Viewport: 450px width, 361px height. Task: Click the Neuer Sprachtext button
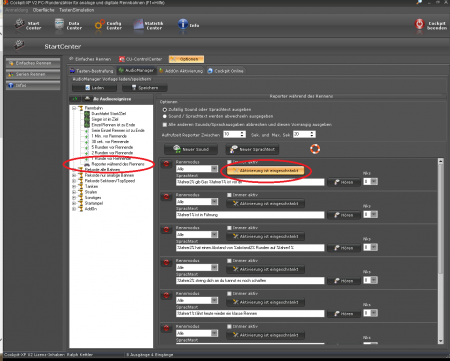[x=252, y=149]
